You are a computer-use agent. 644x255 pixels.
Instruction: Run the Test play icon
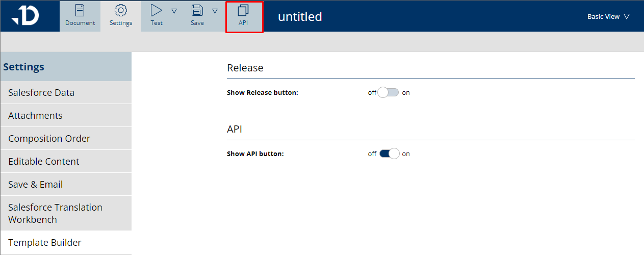tap(157, 11)
